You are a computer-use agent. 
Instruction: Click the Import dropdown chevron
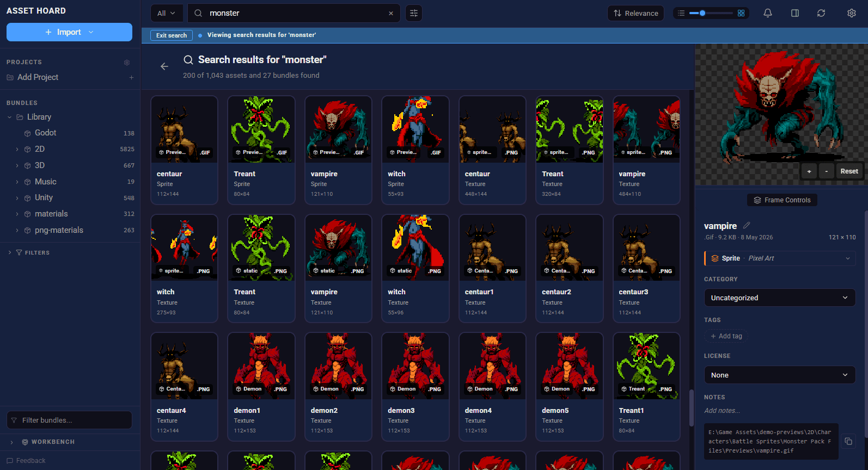[91, 32]
